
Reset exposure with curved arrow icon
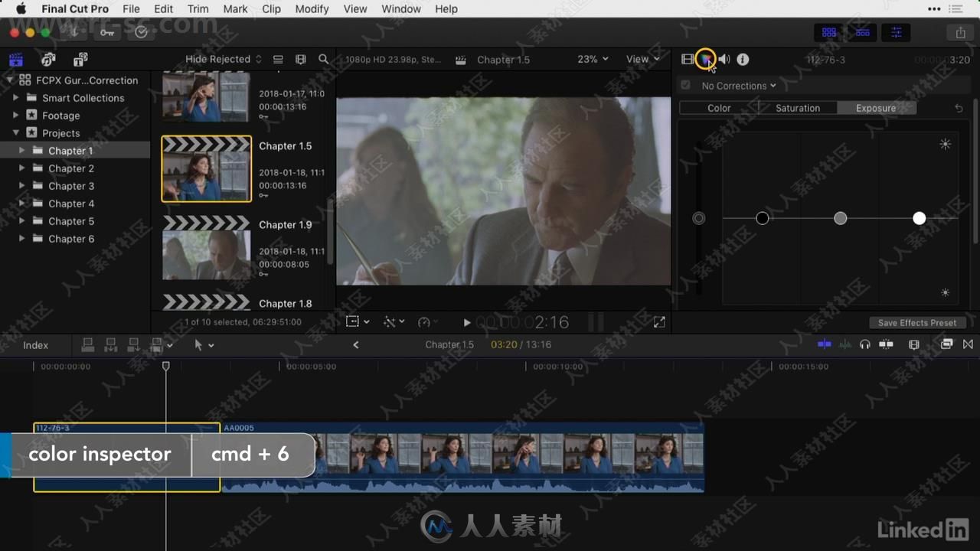(x=959, y=108)
